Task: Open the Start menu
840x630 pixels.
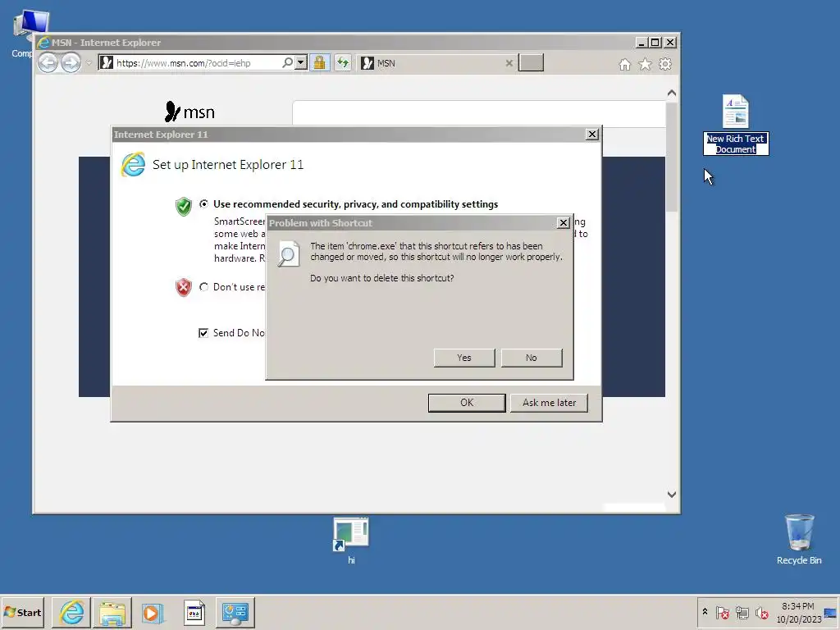Action: [22, 612]
